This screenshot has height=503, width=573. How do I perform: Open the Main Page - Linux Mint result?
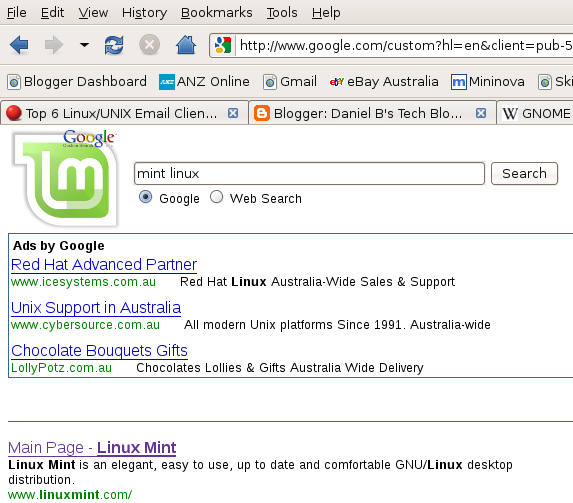point(92,448)
